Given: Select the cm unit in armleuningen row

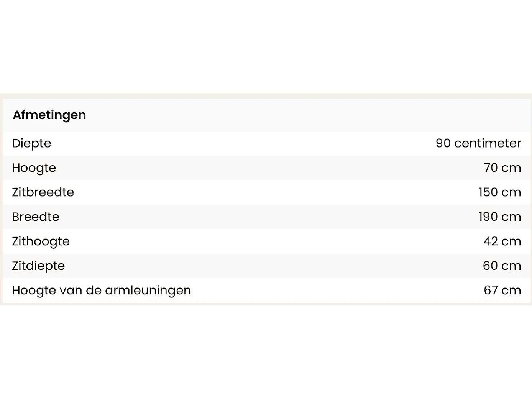Looking at the screenshot, I should 511,291.
